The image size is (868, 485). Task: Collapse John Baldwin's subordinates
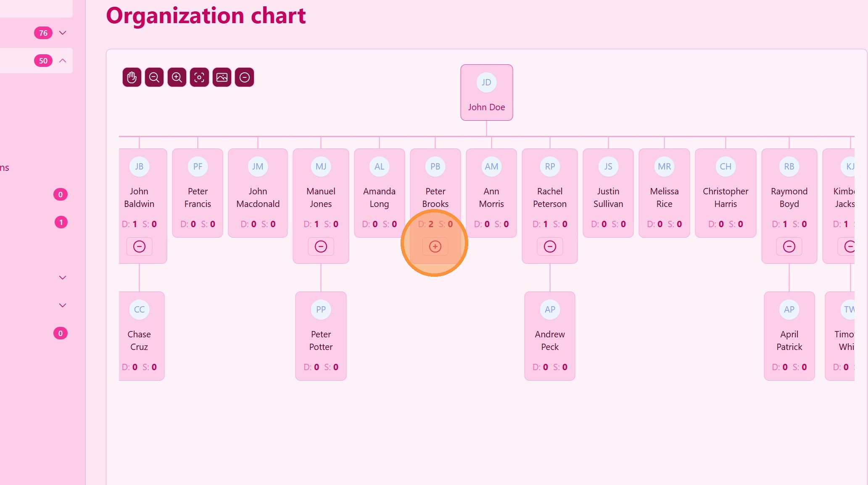139,246
